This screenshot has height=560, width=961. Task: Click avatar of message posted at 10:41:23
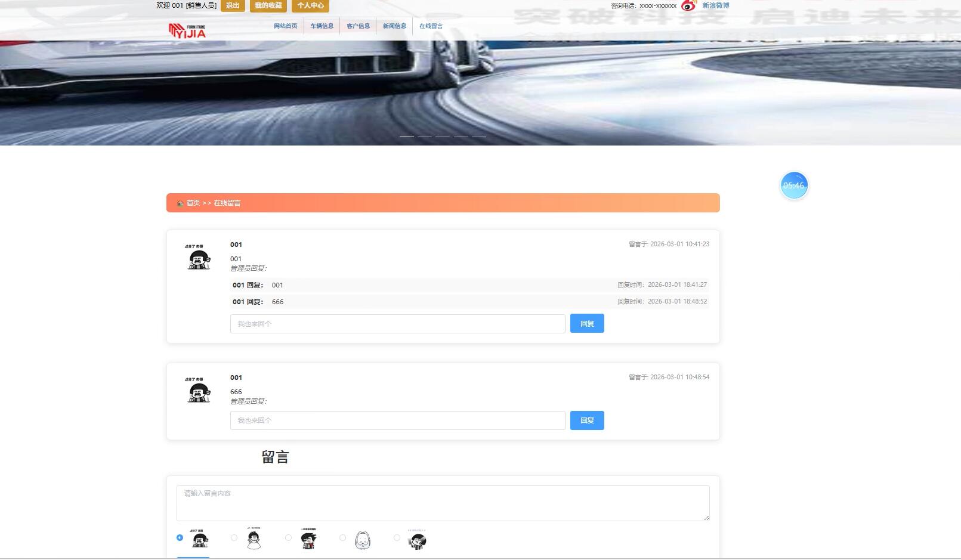[198, 257]
